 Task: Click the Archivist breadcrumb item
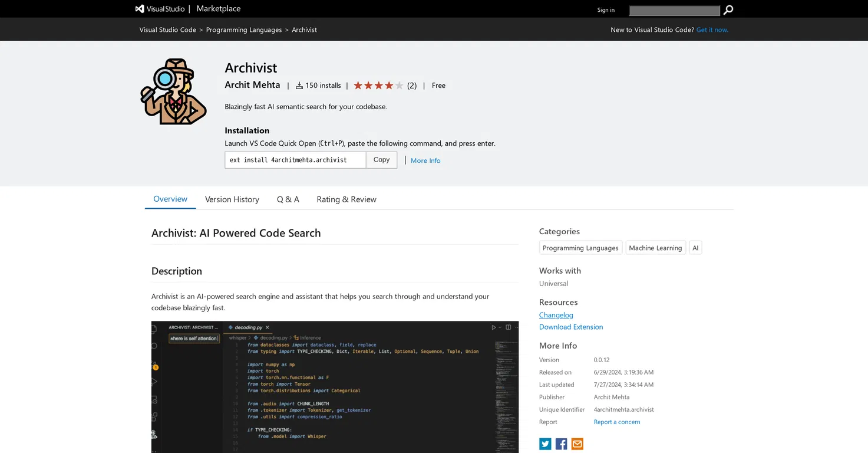pos(304,29)
